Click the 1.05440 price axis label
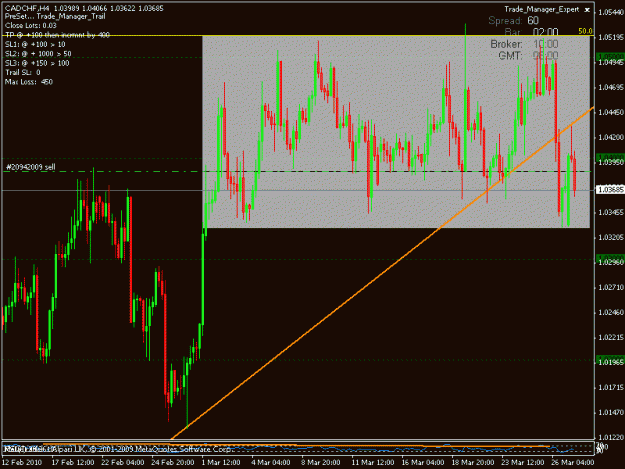 [610, 12]
